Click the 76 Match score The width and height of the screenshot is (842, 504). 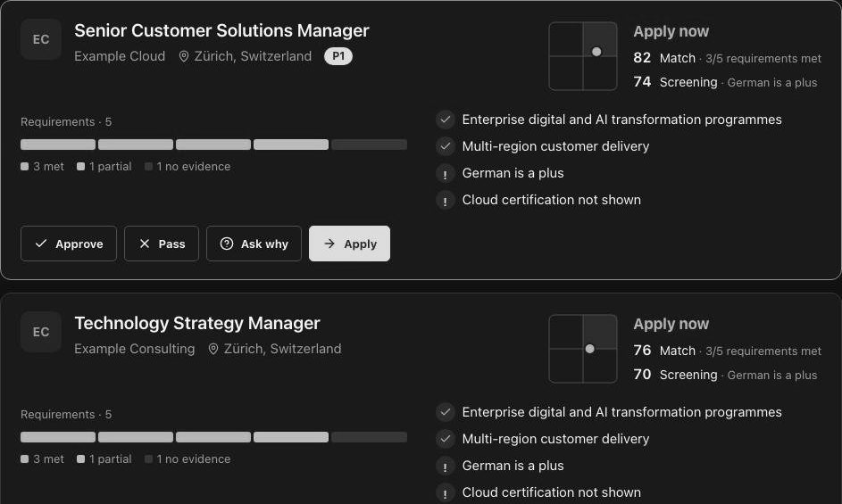pos(642,350)
